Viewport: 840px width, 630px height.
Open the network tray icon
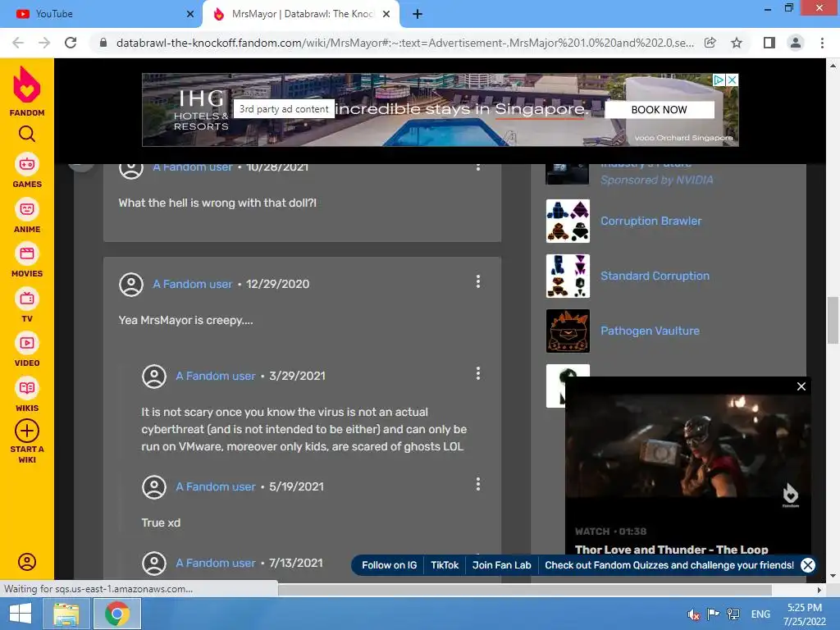coord(733,614)
